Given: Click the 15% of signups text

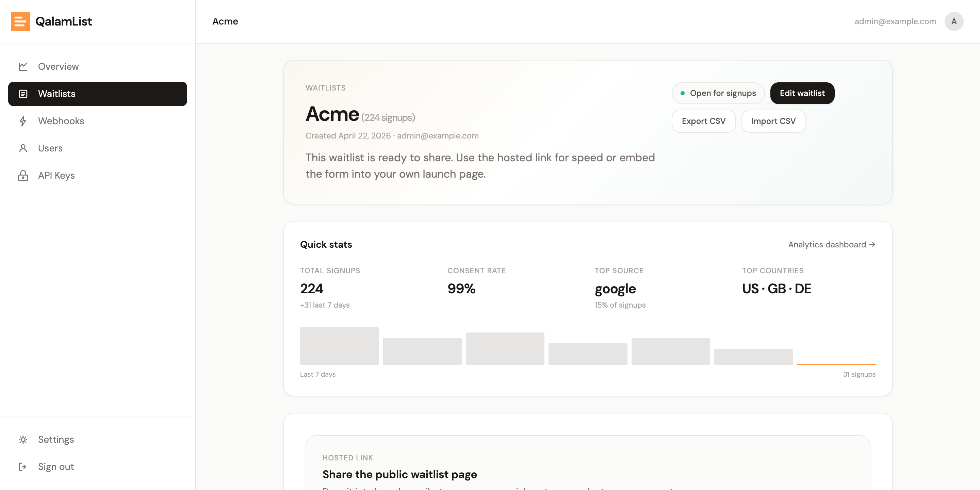Looking at the screenshot, I should click(x=620, y=305).
